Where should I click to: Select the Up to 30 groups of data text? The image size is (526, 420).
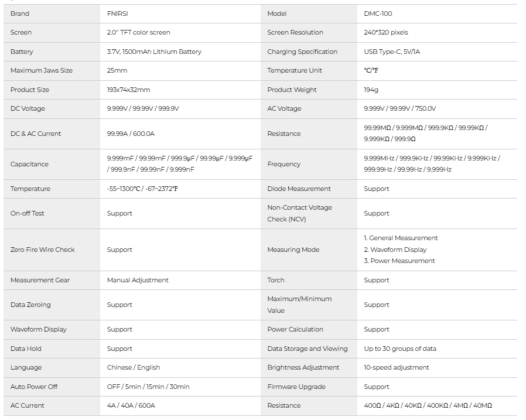(x=400, y=349)
